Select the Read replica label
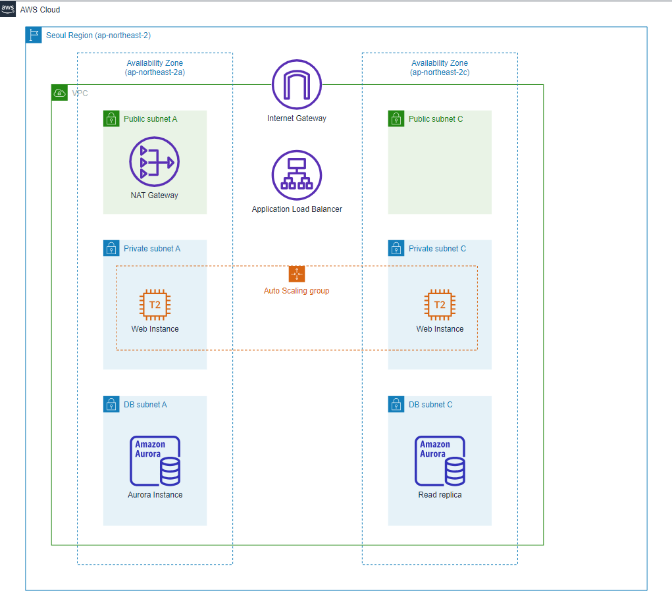 tap(440, 495)
